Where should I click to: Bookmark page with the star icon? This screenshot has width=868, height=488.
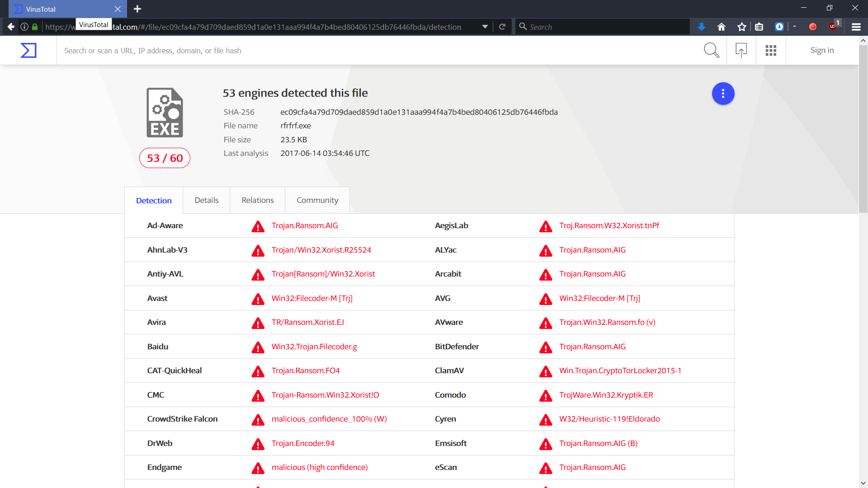(741, 27)
